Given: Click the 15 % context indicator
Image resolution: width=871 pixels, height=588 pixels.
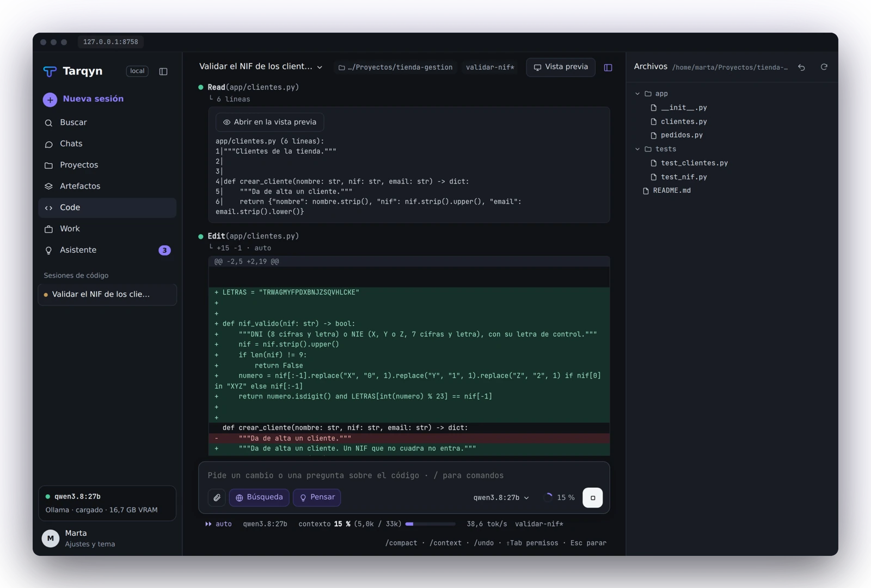Looking at the screenshot, I should [x=560, y=498].
